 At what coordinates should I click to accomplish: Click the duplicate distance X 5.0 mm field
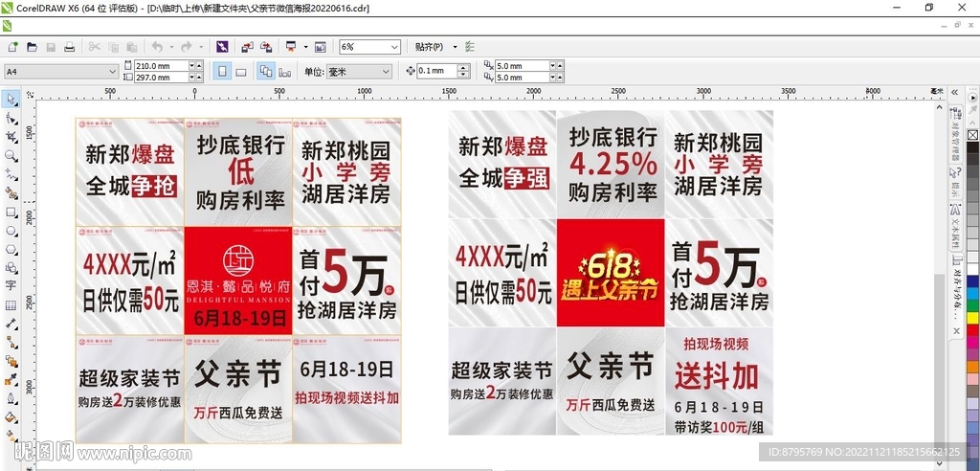coord(522,66)
